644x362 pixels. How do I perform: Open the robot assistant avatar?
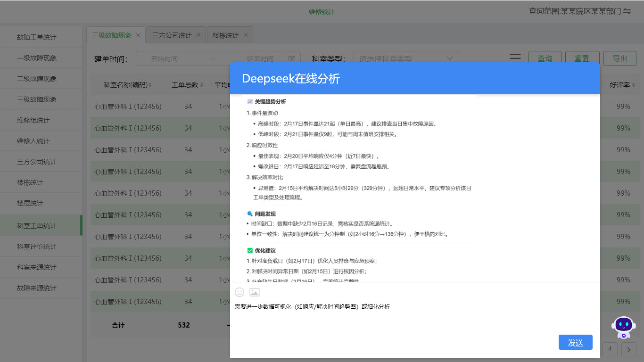pyautogui.click(x=624, y=328)
